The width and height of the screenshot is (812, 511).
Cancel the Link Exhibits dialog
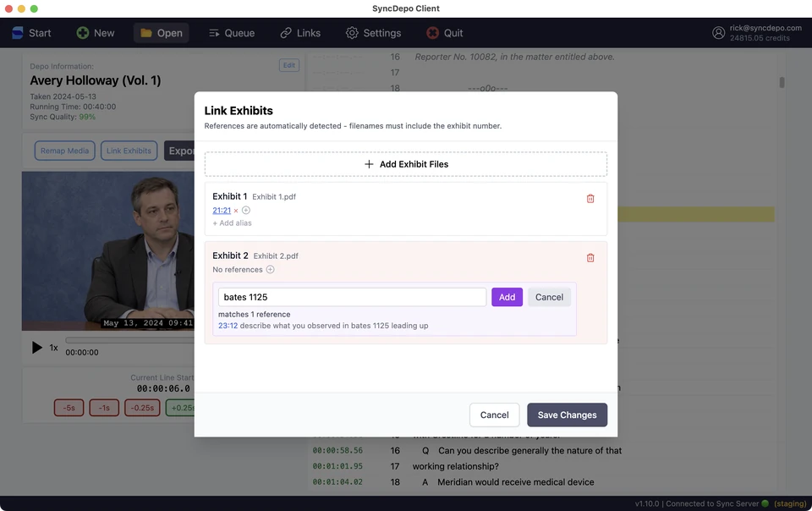pyautogui.click(x=494, y=415)
